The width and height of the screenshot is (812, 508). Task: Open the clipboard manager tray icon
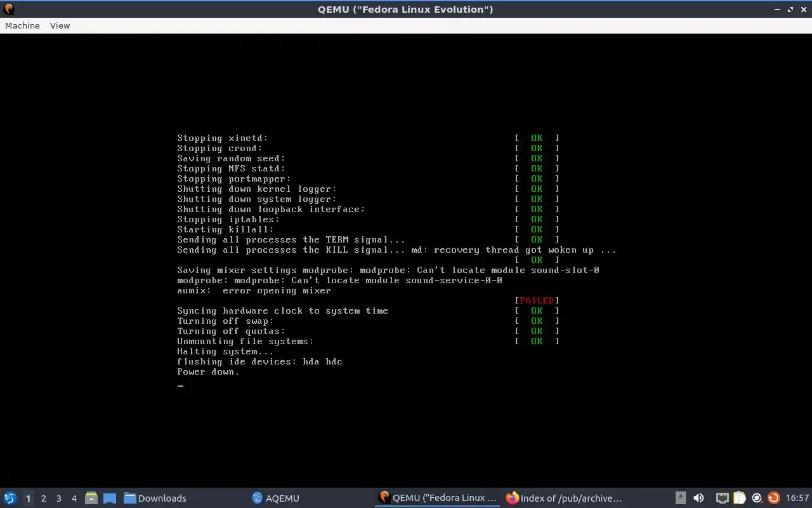click(x=739, y=498)
